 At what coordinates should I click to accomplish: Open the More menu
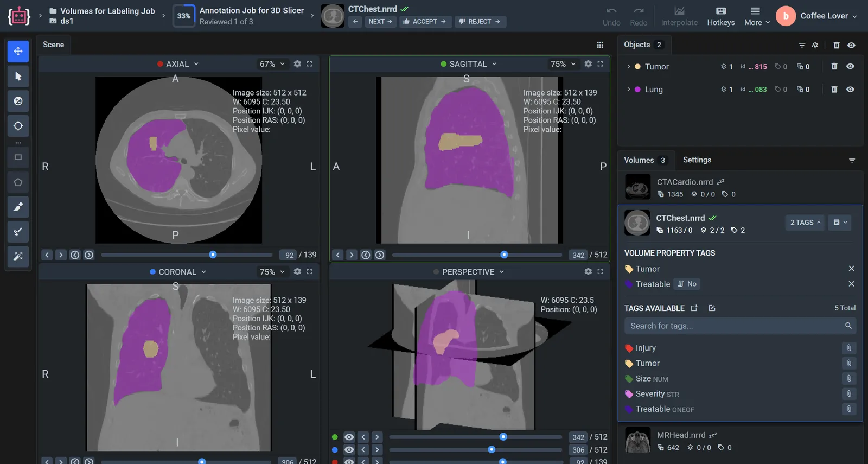[x=756, y=16]
